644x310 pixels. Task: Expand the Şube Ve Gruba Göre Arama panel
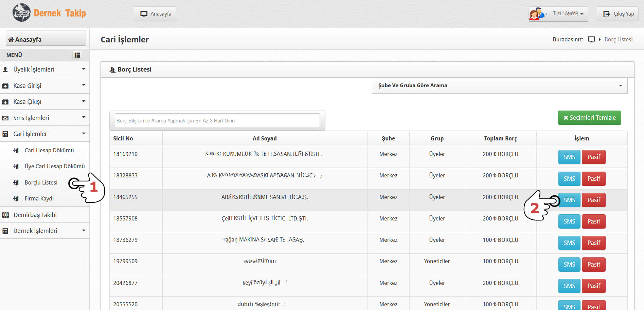pyautogui.click(x=499, y=85)
